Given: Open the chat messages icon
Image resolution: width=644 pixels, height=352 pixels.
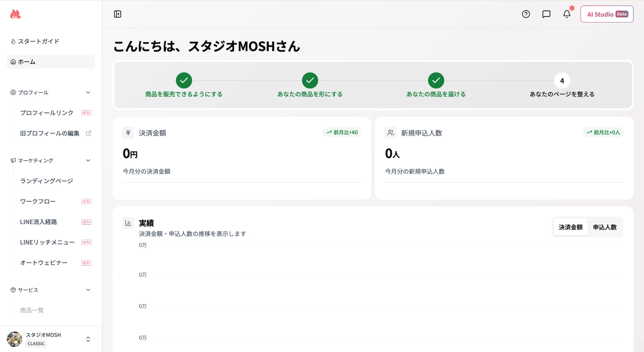Looking at the screenshot, I should [546, 14].
